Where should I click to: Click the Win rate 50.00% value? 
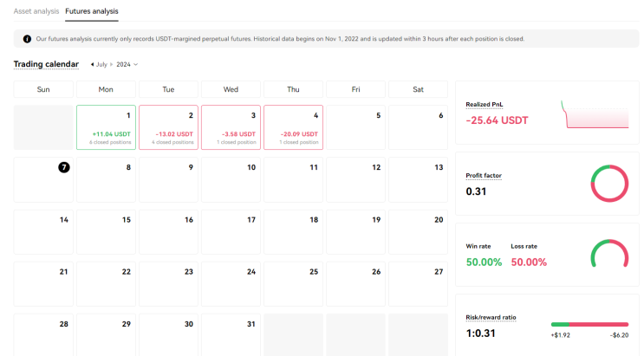[x=484, y=262]
